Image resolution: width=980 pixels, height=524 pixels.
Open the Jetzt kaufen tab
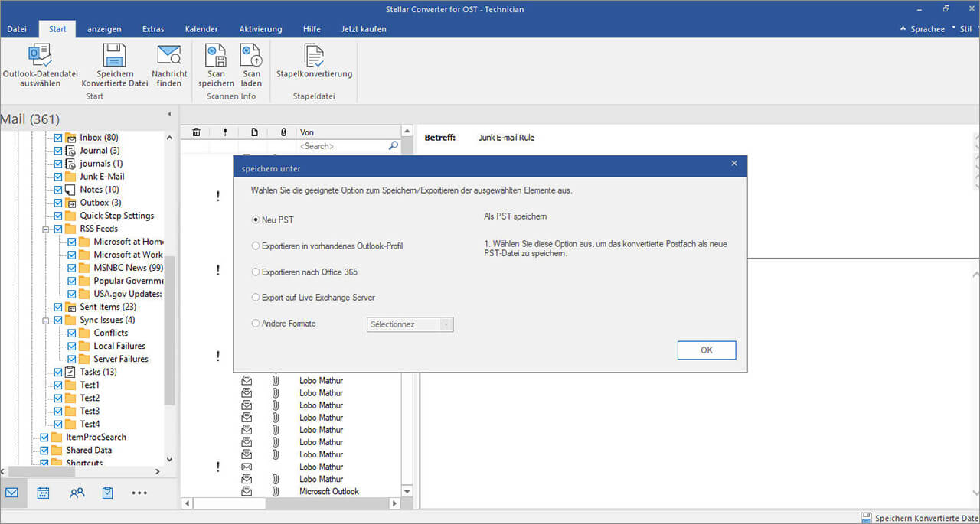[364, 29]
